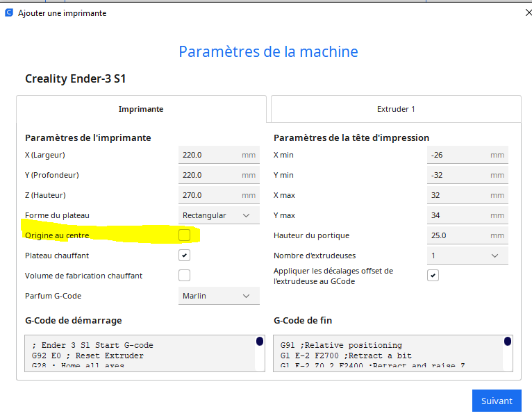This screenshot has height=418, width=532.
Task: Click the G-Code de fin label
Action: 303,320
